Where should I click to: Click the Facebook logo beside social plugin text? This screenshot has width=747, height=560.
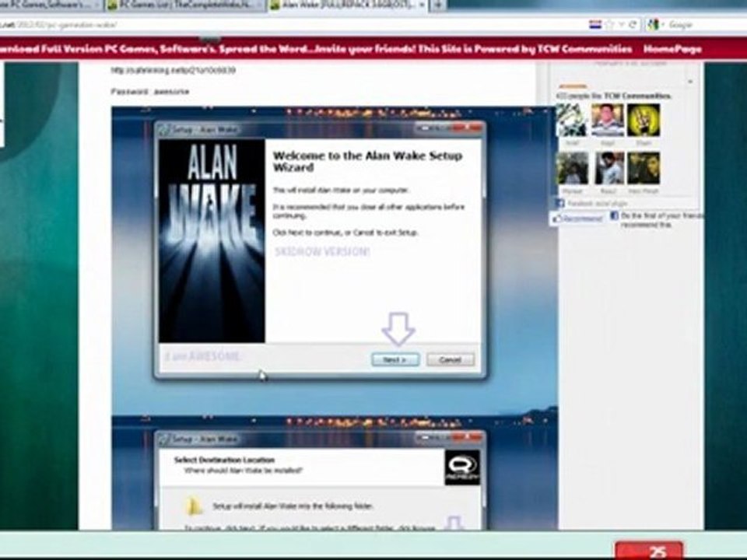pyautogui.click(x=560, y=203)
